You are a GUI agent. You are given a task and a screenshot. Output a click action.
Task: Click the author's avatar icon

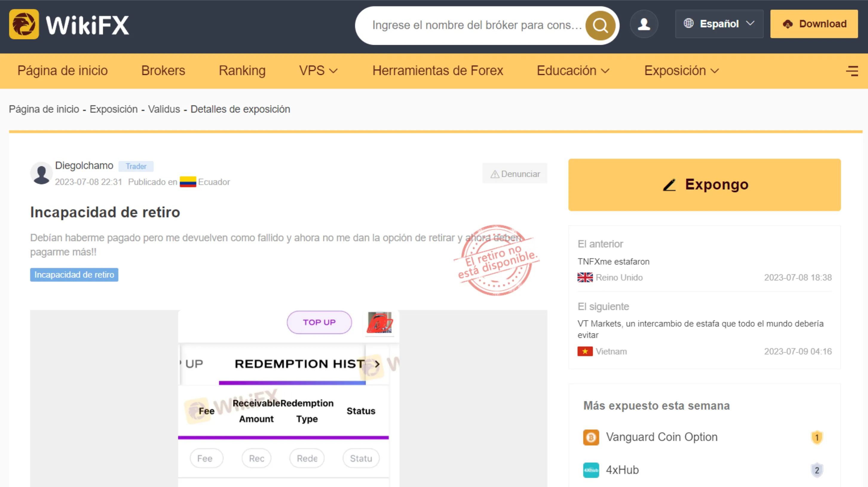42,173
